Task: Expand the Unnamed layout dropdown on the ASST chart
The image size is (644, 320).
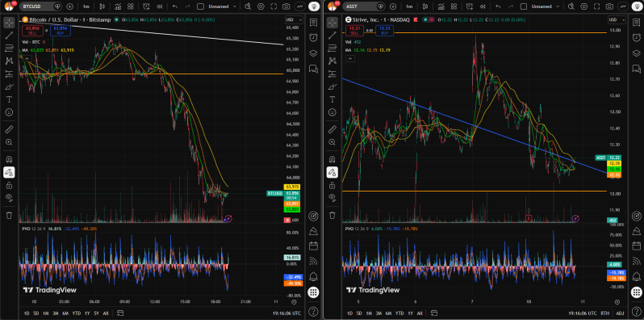Action: (545, 6)
